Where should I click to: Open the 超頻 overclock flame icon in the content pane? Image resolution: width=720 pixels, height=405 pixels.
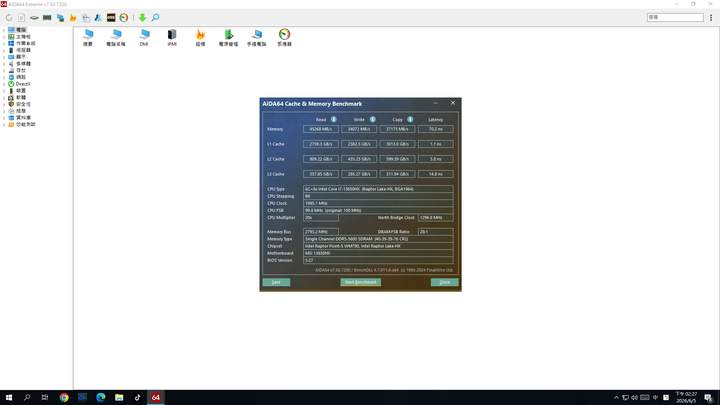200,38
